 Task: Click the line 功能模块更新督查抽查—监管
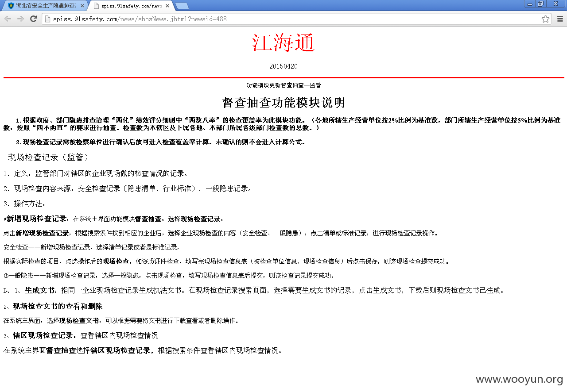pos(283,85)
